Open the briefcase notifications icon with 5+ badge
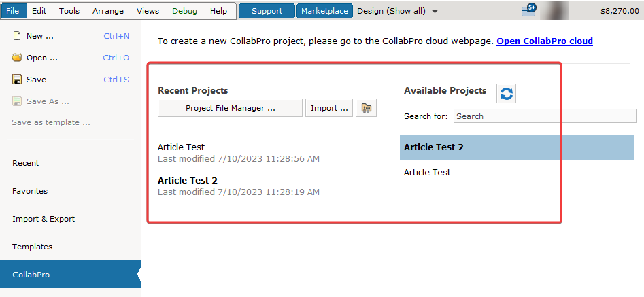 click(x=529, y=10)
